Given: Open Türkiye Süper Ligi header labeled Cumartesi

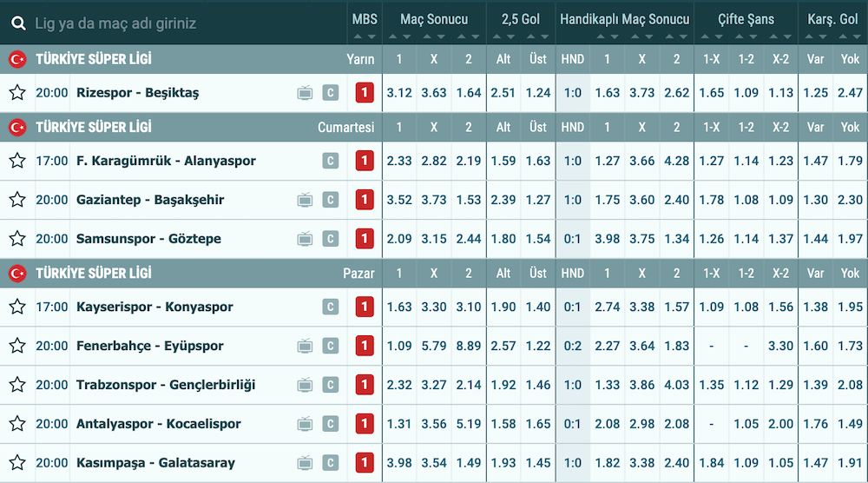Looking at the screenshot, I should click(191, 128).
